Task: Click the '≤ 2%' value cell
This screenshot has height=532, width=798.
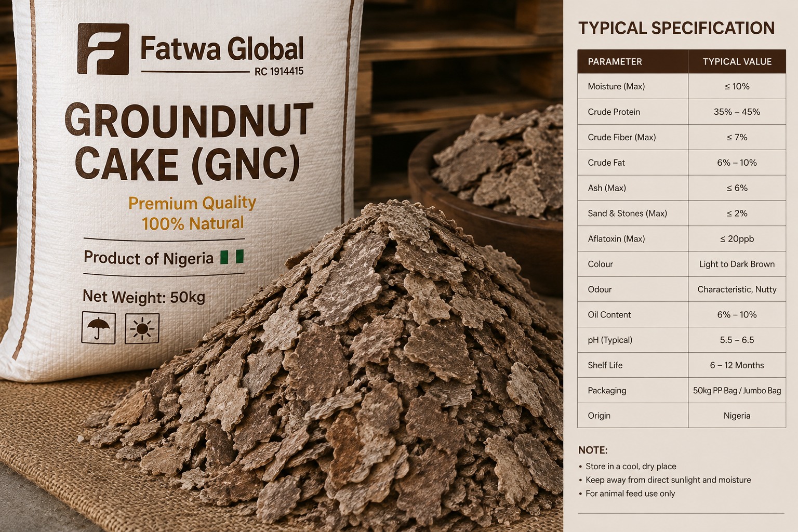Action: (737, 214)
